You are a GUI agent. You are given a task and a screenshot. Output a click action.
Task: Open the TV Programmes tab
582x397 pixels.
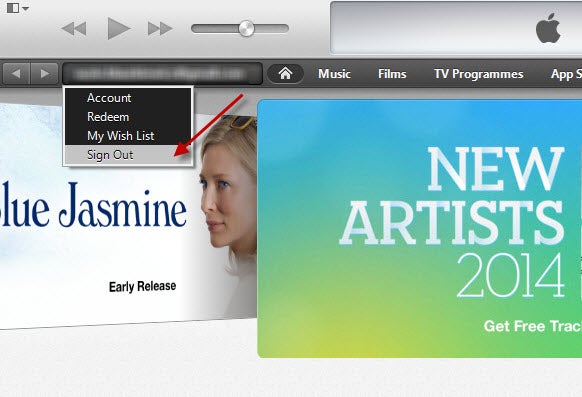(x=478, y=74)
